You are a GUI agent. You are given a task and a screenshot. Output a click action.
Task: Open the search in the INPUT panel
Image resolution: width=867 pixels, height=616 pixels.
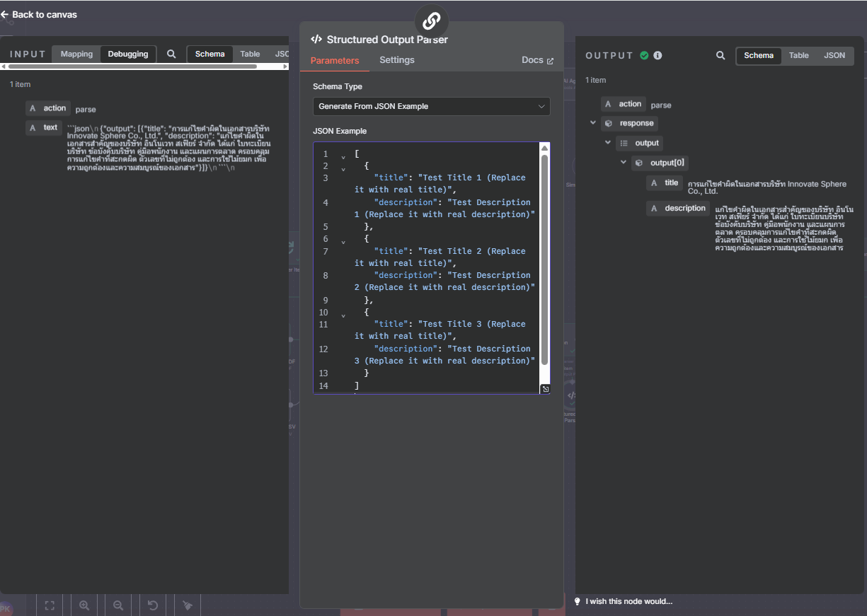pyautogui.click(x=171, y=54)
